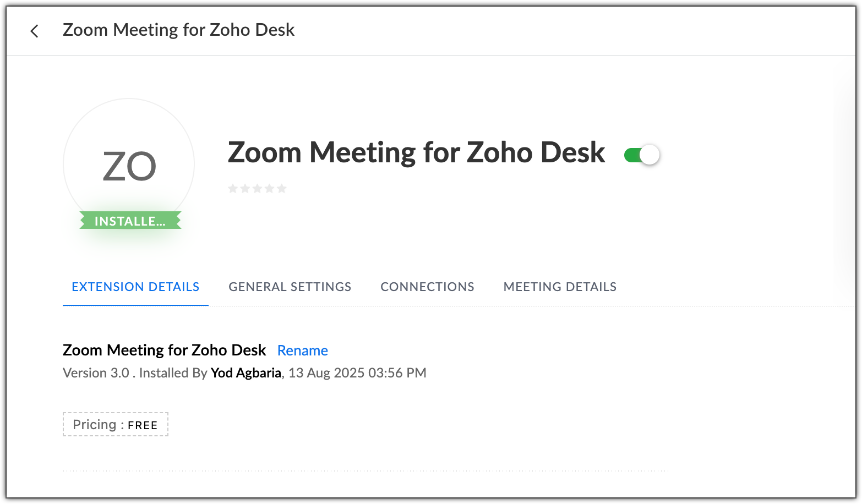Click the fourth rating star

click(x=269, y=189)
